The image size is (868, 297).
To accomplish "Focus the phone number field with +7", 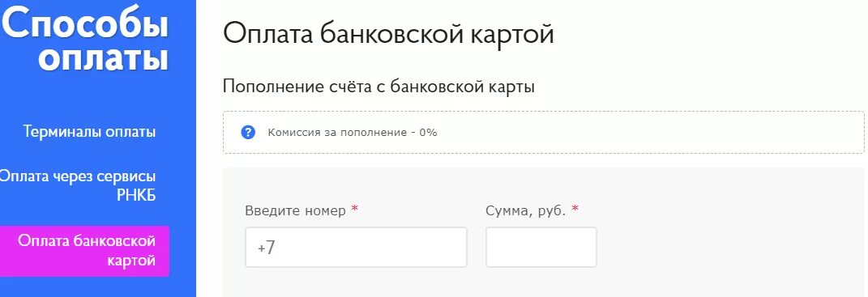I will tap(356, 247).
